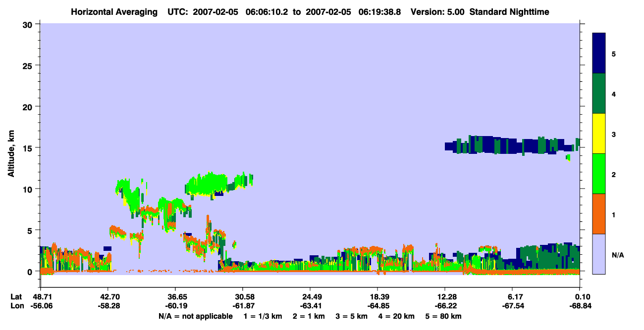
Task: Click the longitude value -66.22
Action: [x=445, y=306]
